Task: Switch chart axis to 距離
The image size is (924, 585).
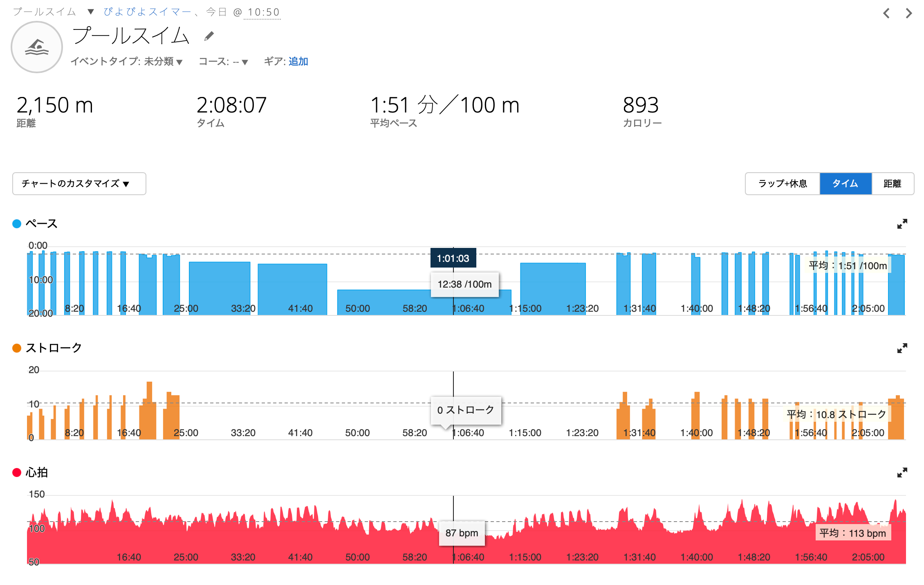Action: [x=892, y=184]
